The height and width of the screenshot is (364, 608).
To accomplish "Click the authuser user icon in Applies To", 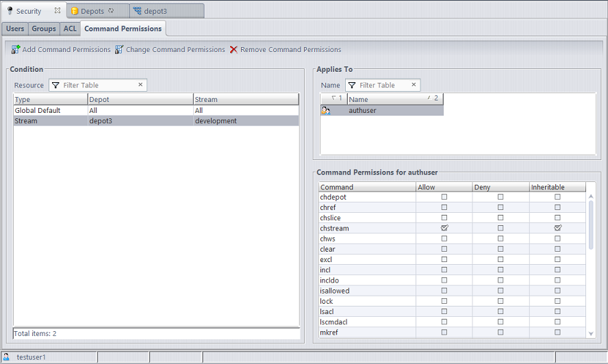I will tap(326, 110).
